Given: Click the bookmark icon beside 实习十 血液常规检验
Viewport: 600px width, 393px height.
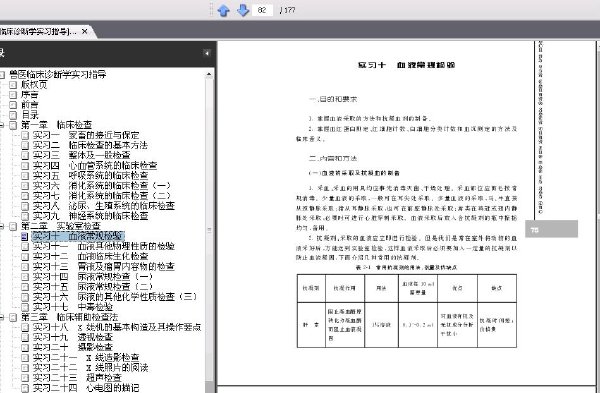Looking at the screenshot, I should [x=25, y=236].
